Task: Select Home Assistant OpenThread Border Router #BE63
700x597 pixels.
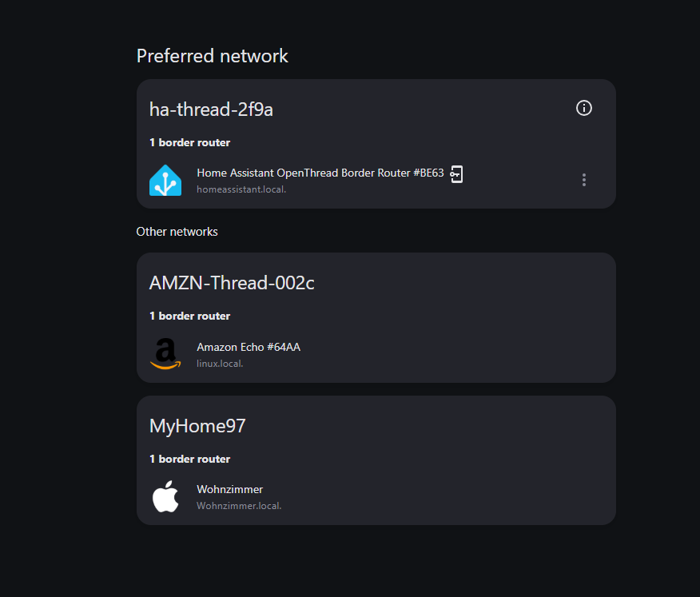Action: [376, 181]
